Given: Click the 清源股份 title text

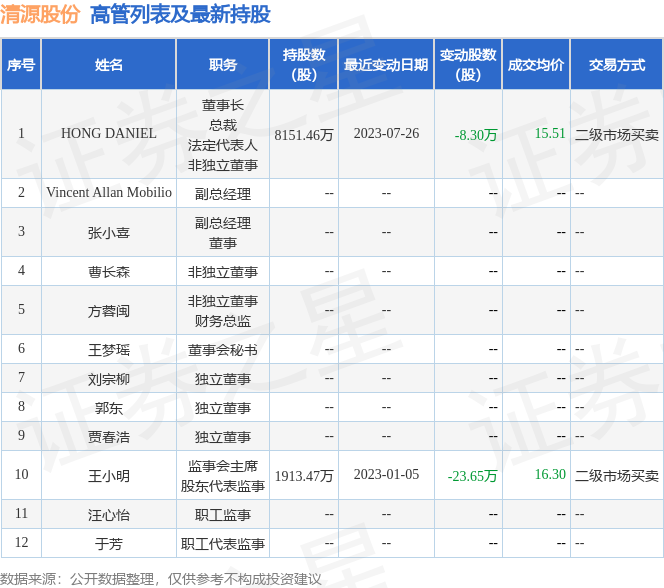Looking at the screenshot, I should coord(40,14).
